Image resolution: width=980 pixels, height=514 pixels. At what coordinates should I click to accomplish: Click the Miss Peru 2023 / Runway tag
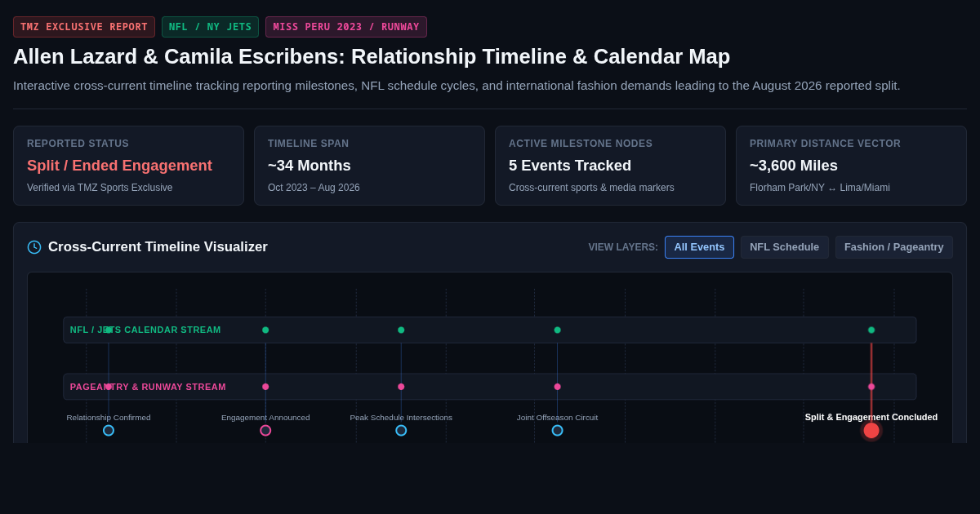(x=346, y=27)
